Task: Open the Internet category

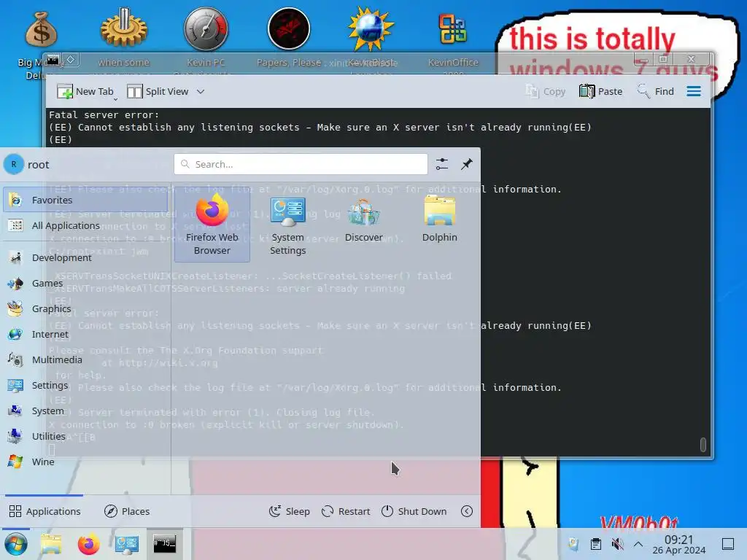Action: point(86,334)
